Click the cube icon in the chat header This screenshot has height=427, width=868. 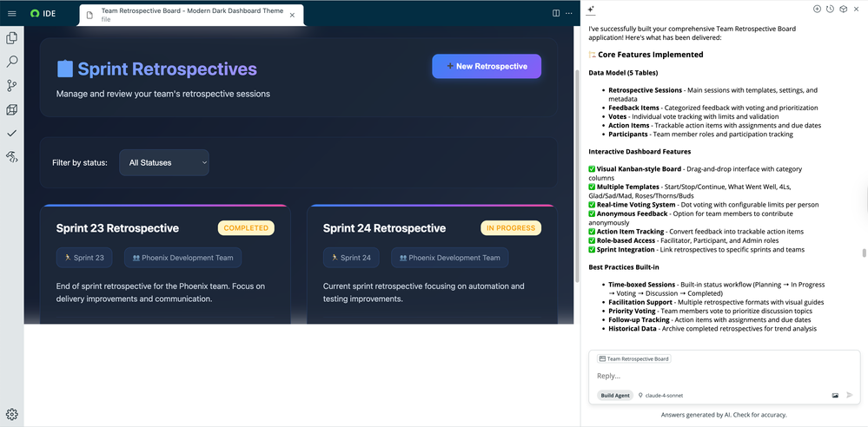pyautogui.click(x=843, y=9)
